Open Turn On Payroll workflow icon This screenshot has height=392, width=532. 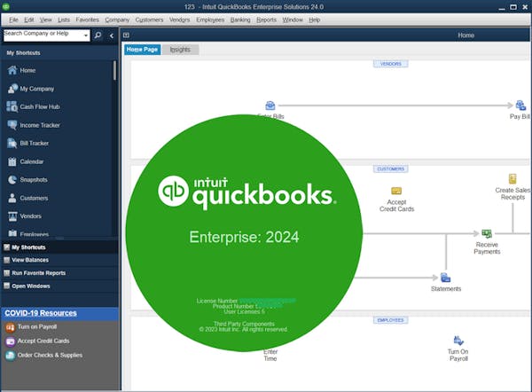point(458,341)
